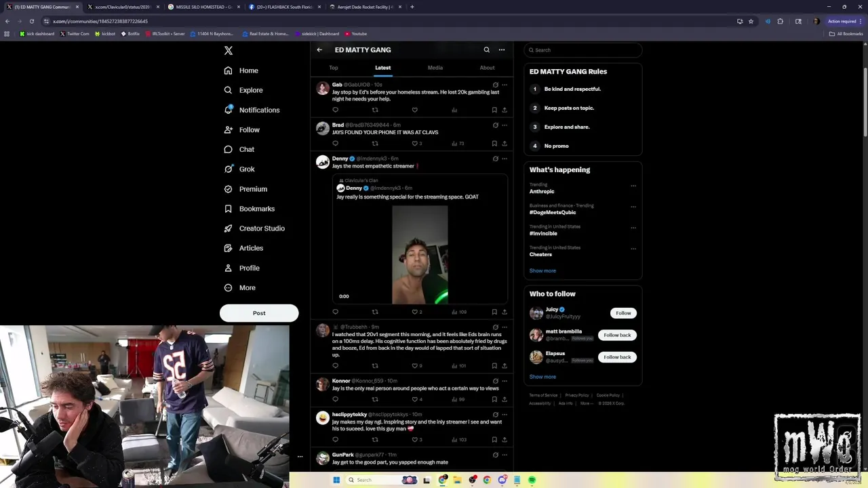The height and width of the screenshot is (488, 868).
Task: Open the Cheaters trending topic
Action: 540,255
